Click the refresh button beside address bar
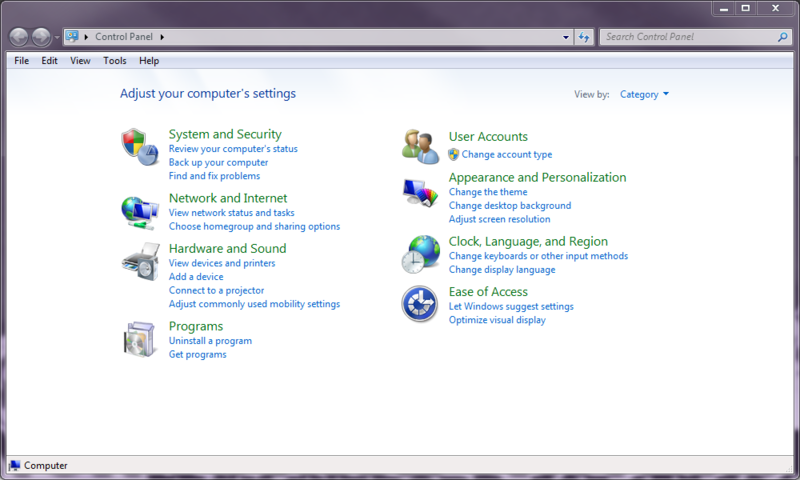Screen dimensions: 800x480 tap(585, 37)
